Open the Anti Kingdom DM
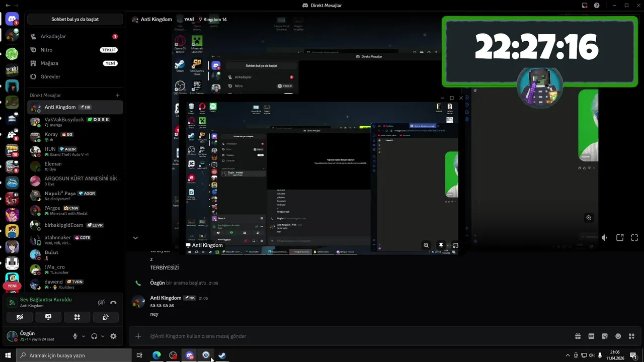Image resolution: width=644 pixels, height=362 pixels. click(x=75, y=107)
